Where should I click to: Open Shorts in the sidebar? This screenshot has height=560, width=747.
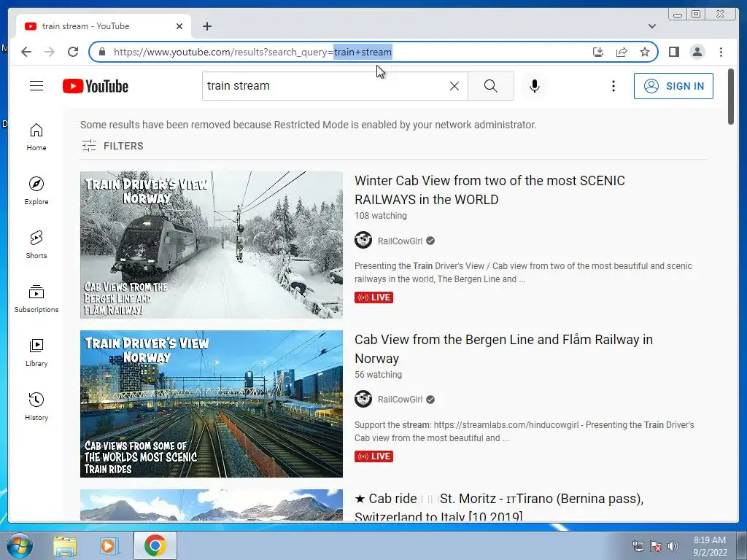36,245
